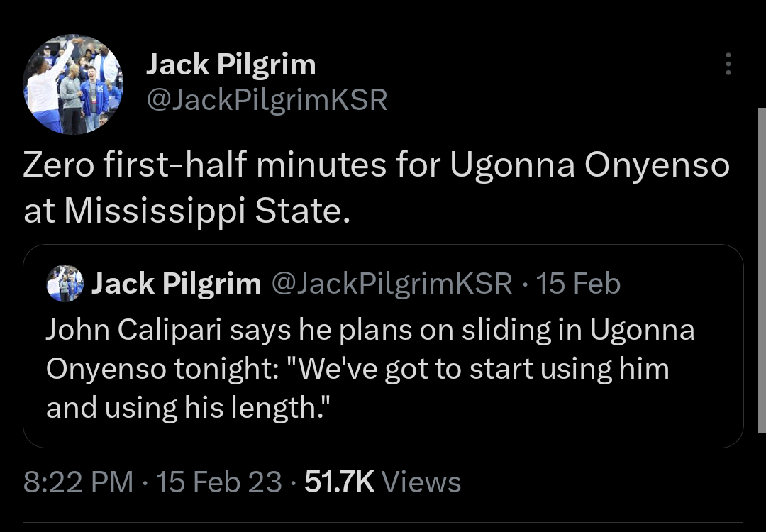Open Jack Pilgrim's large profile picture

click(x=73, y=85)
